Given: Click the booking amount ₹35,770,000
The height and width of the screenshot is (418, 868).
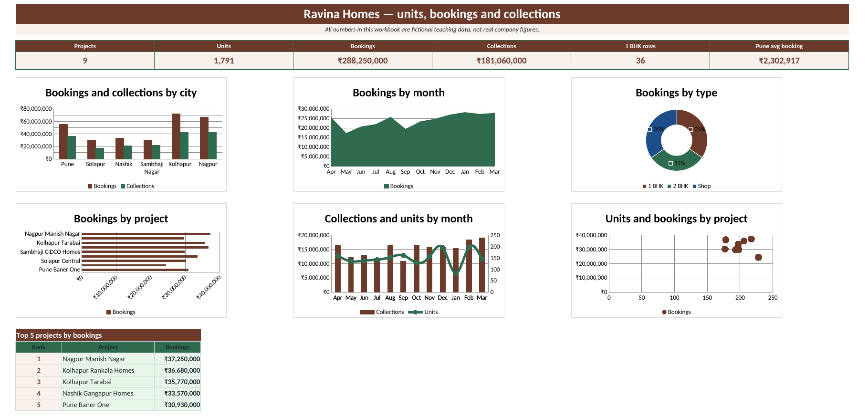Looking at the screenshot, I should [178, 382].
